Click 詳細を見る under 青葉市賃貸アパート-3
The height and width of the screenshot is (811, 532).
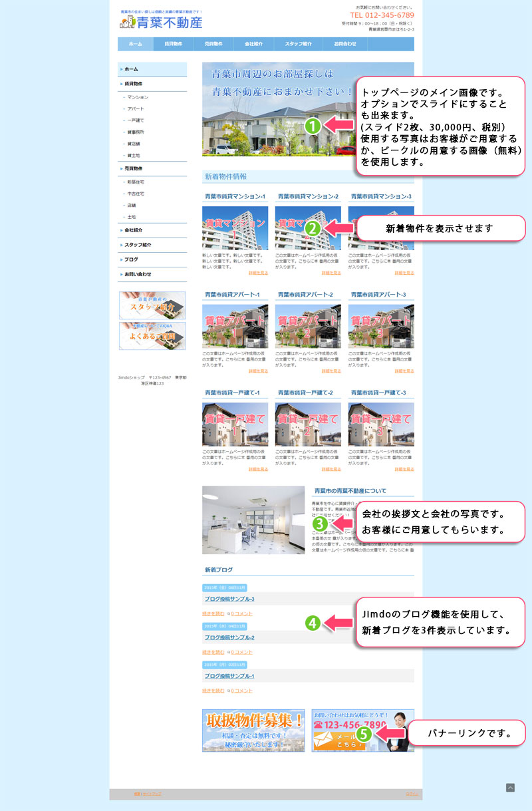point(404,371)
